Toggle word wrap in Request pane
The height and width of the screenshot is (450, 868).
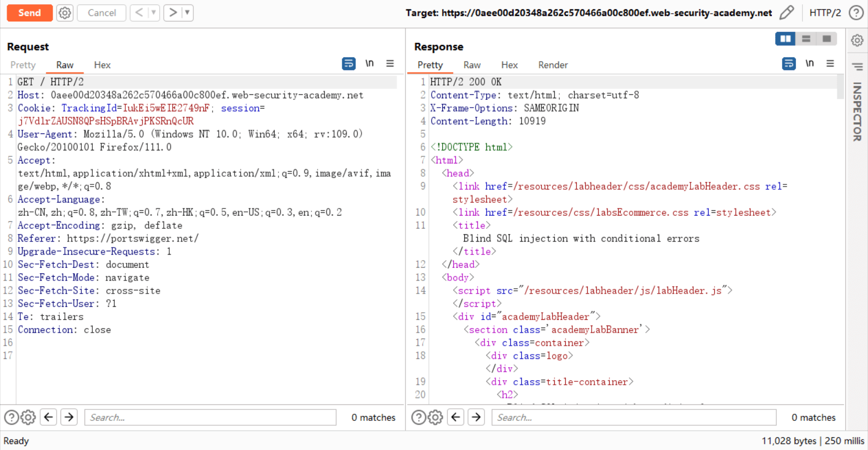[x=348, y=64]
